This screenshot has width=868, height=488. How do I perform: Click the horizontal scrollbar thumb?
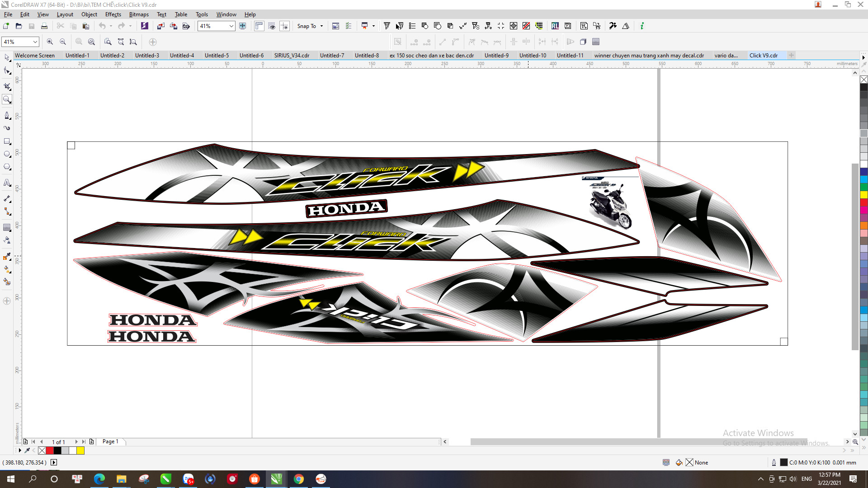tap(638, 441)
